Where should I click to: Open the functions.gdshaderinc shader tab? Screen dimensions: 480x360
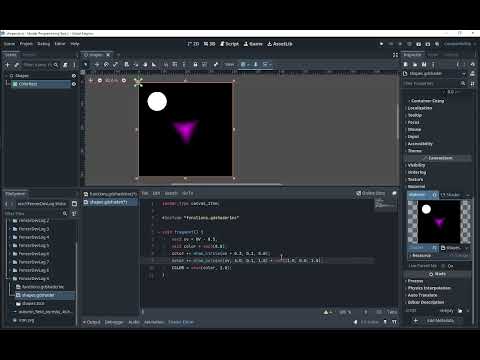pyautogui.click(x=110, y=194)
